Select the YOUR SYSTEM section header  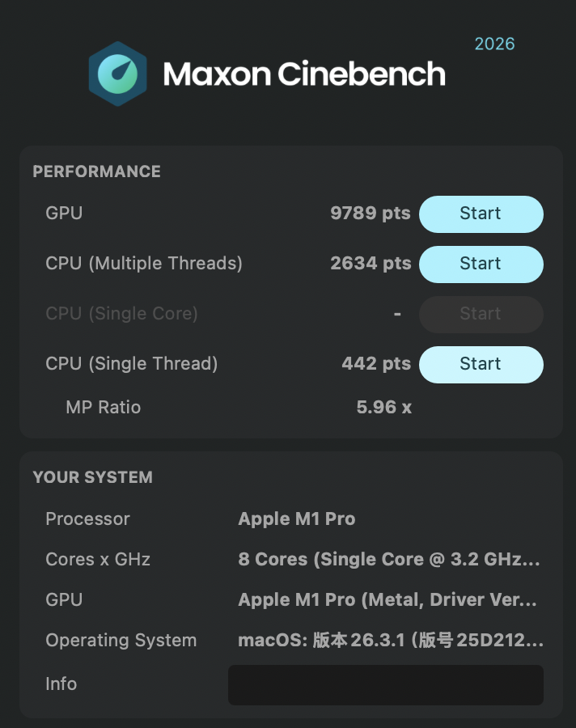pyautogui.click(x=91, y=477)
